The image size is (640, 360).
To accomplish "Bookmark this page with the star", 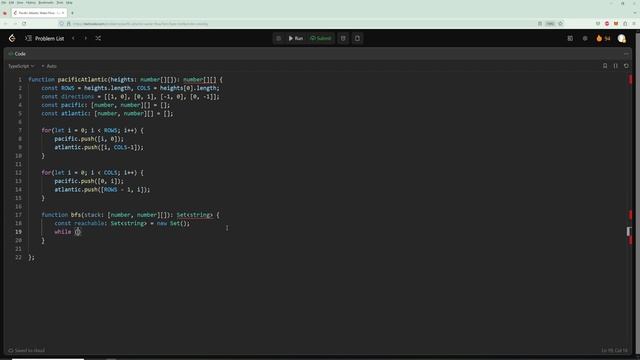I will (x=560, y=24).
